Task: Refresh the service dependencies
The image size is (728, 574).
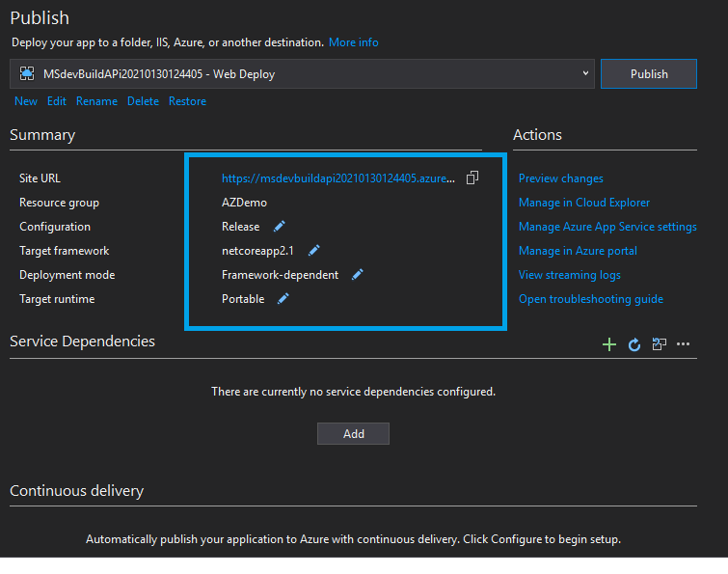Action: [634, 344]
